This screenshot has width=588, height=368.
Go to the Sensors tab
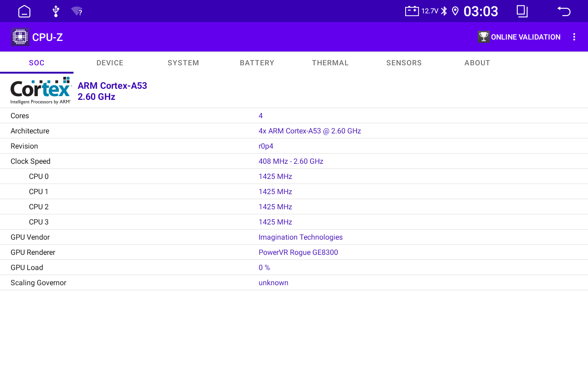click(x=404, y=63)
